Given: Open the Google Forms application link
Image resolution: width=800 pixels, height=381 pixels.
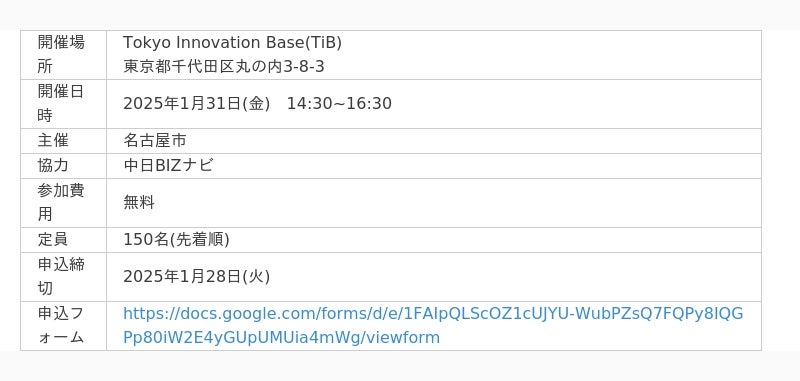Looking at the screenshot, I should 433,325.
